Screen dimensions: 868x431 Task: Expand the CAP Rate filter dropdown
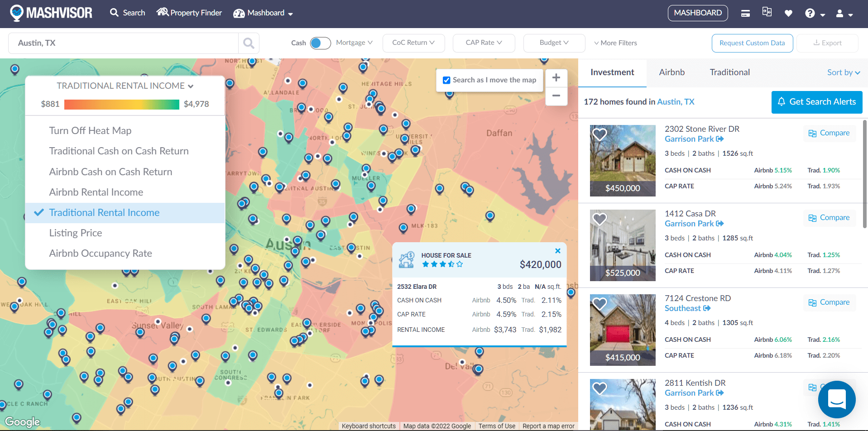point(484,43)
